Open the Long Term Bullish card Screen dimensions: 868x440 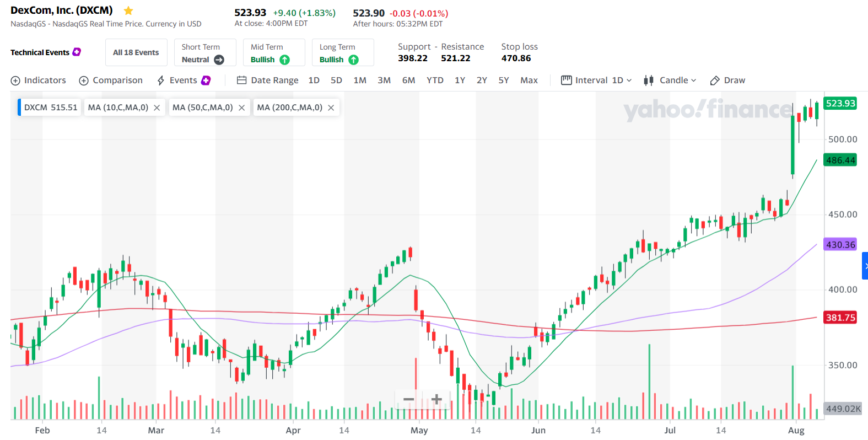[343, 52]
